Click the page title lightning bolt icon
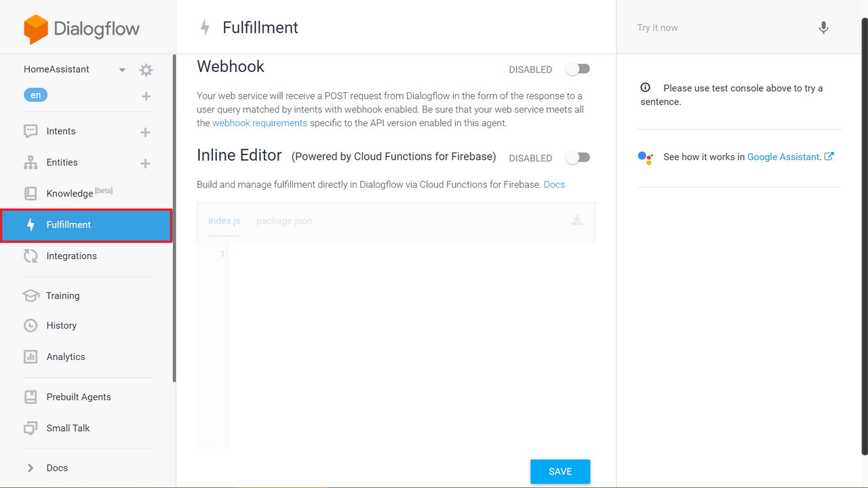 (x=205, y=28)
